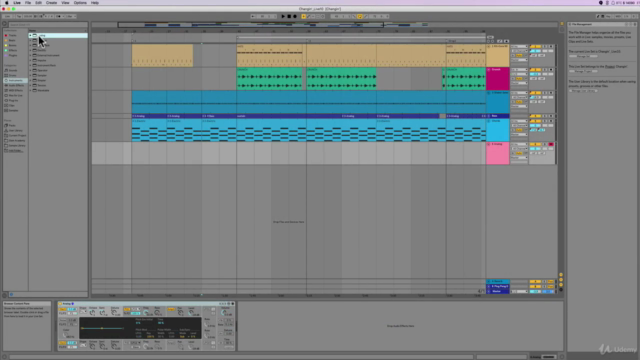Open the Max for Live category
This screenshot has width=640, height=360.
coord(16,96)
